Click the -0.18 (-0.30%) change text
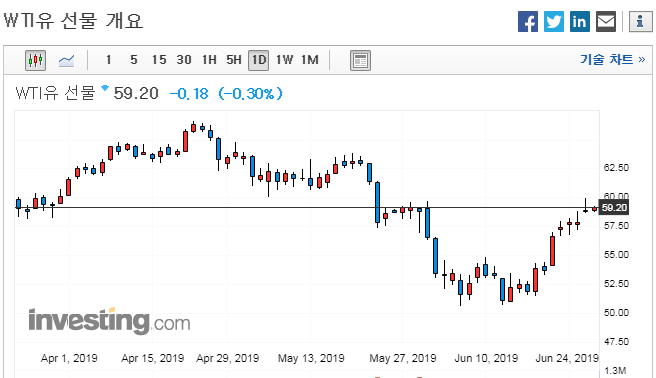Viewport: 656px width, 378px height. [x=226, y=93]
